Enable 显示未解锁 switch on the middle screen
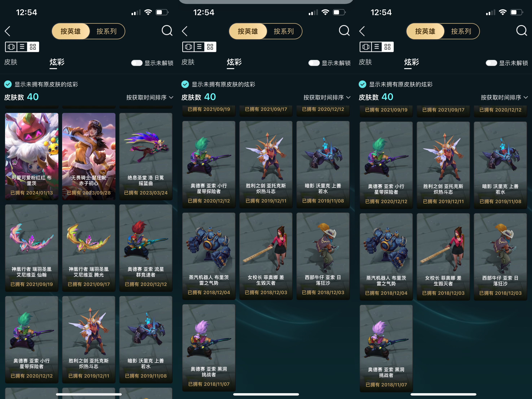 pos(314,63)
